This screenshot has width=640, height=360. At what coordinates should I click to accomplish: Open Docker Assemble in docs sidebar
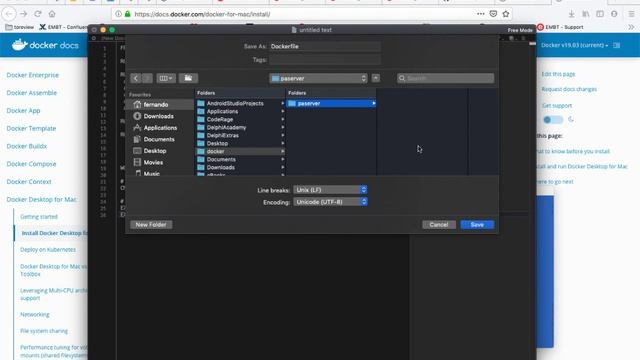(x=32, y=93)
